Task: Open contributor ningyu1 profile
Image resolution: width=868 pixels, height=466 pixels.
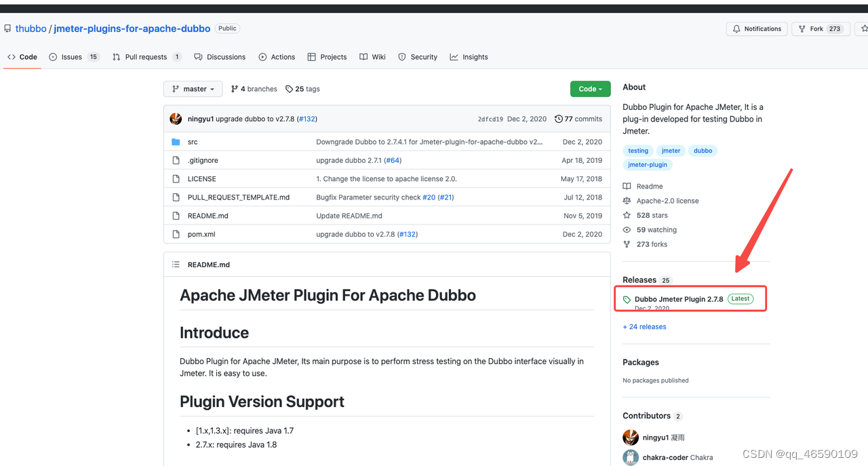Action: [x=655, y=438]
